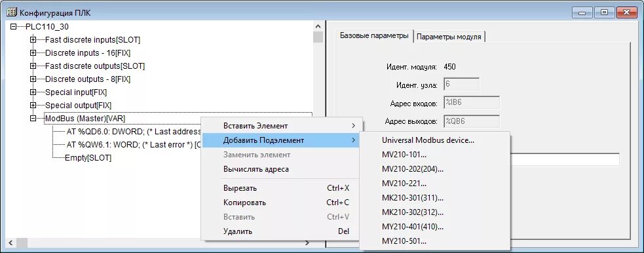Switch to Базовые параметры tab

[x=374, y=36]
